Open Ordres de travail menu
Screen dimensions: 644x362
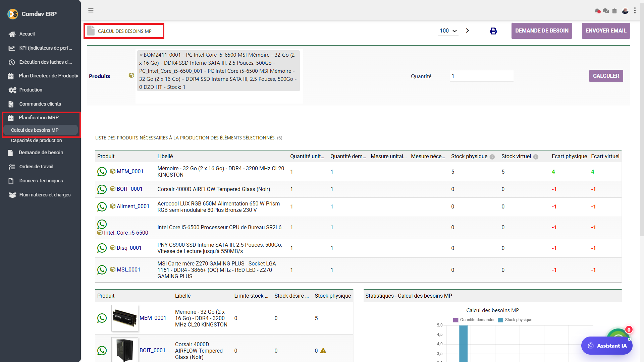tap(36, 167)
